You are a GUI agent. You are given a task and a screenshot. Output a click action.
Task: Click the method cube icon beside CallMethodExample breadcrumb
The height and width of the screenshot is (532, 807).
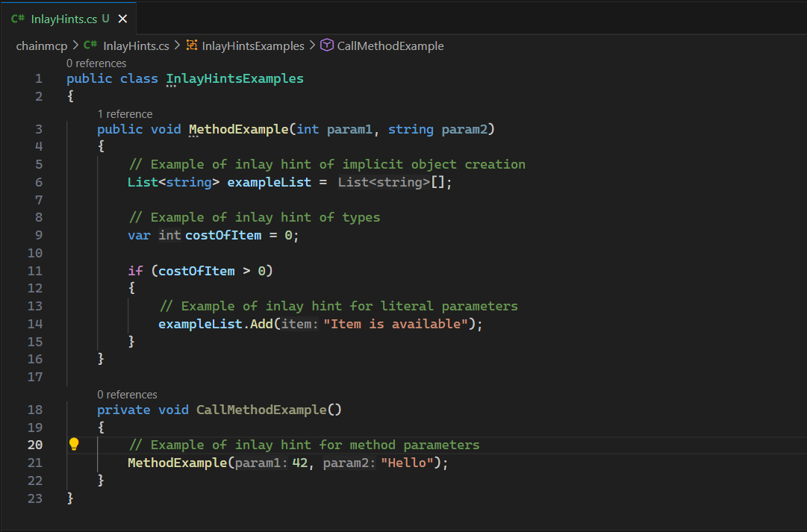(x=326, y=46)
